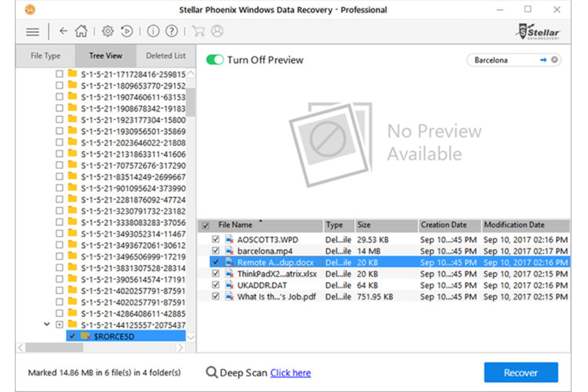Click the UKADDR.DAT file icon
Image resolution: width=588 pixels, height=392 pixels.
[229, 285]
